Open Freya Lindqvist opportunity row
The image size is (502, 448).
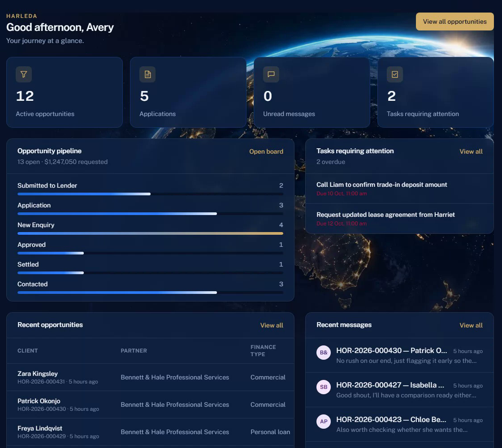[150, 432]
